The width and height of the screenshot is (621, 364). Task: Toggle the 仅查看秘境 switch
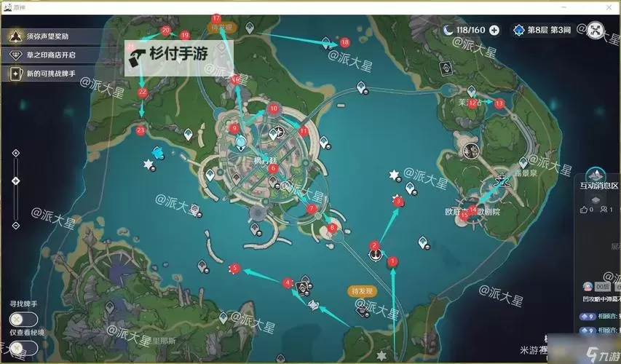[x=23, y=348]
